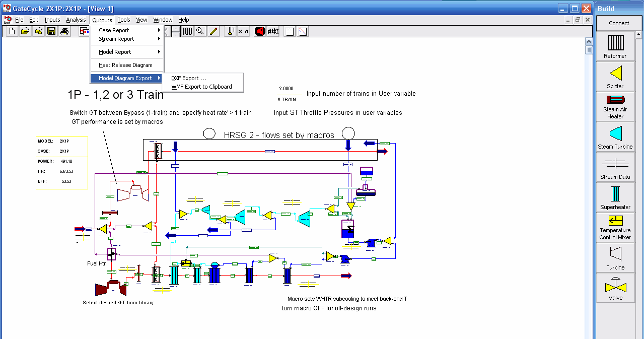Click the Fuel Htr. component in diagram
This screenshot has width=644, height=339.
click(x=111, y=254)
